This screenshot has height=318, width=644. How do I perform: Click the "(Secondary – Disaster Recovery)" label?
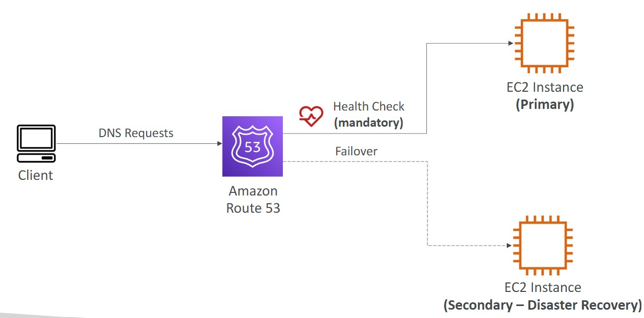pyautogui.click(x=542, y=305)
